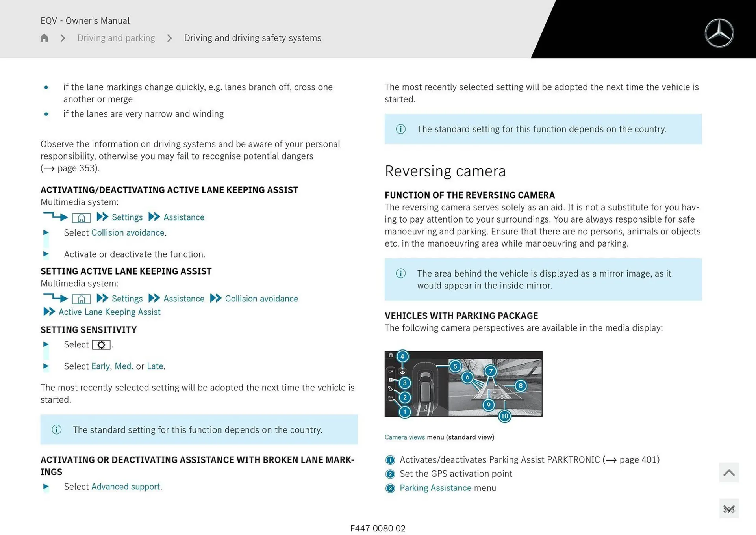Click Active Lane Keeping Assist path link

109,312
